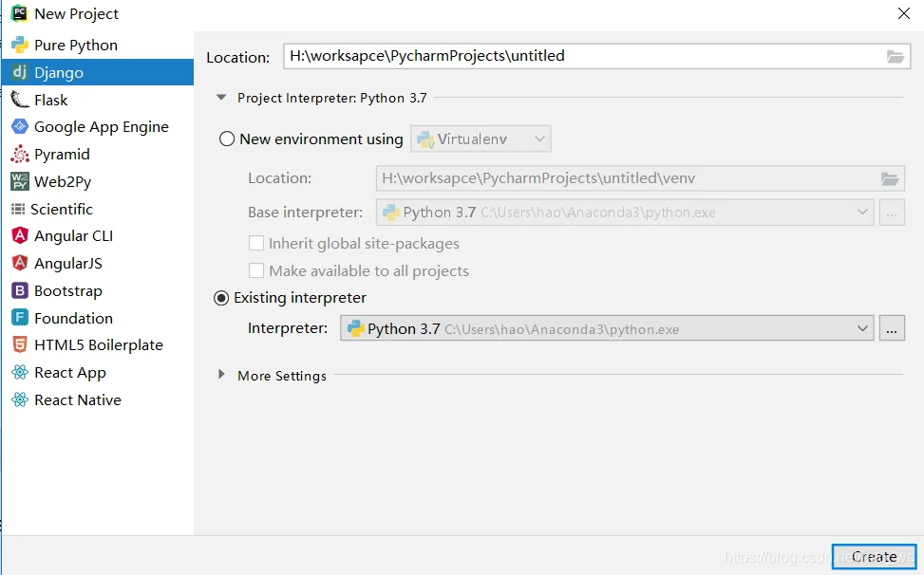Select AngularJS project type
Image resolution: width=924 pixels, height=575 pixels.
point(68,263)
